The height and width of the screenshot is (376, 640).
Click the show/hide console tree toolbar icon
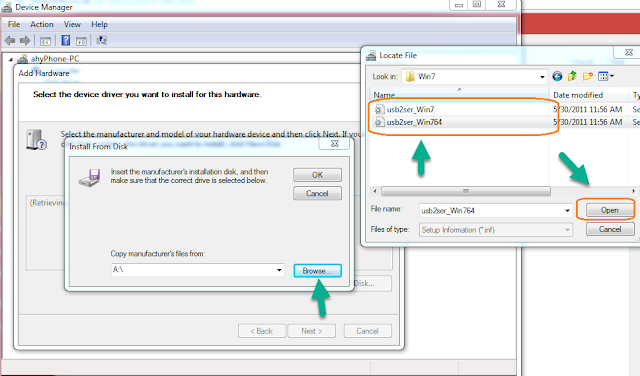(x=45, y=41)
